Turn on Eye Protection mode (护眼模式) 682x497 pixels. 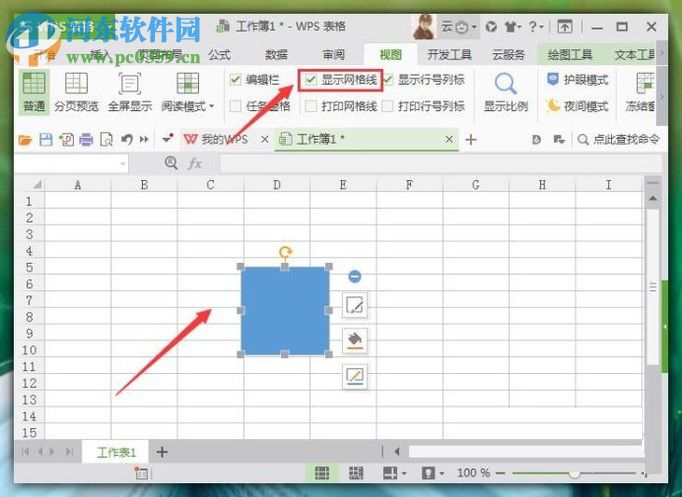tap(578, 80)
